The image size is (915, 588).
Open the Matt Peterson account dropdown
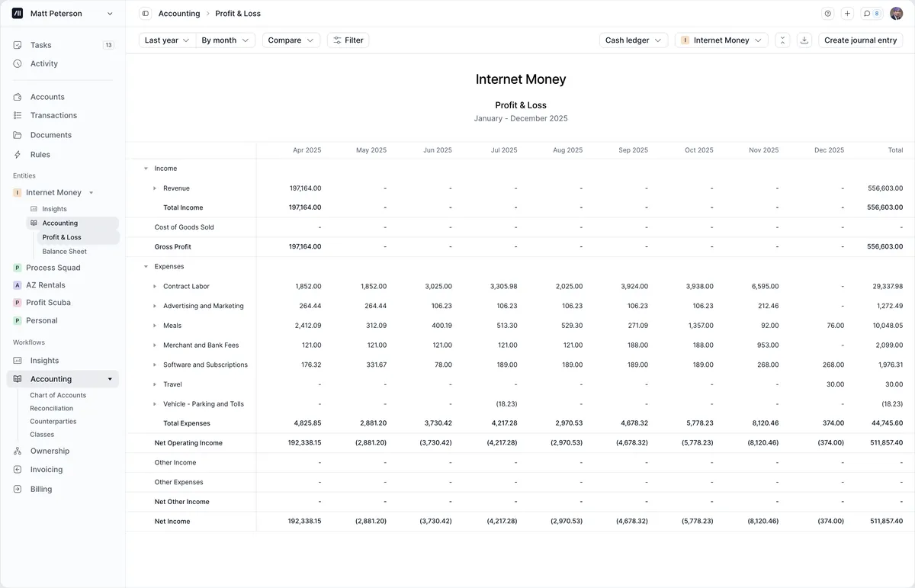[x=64, y=14]
